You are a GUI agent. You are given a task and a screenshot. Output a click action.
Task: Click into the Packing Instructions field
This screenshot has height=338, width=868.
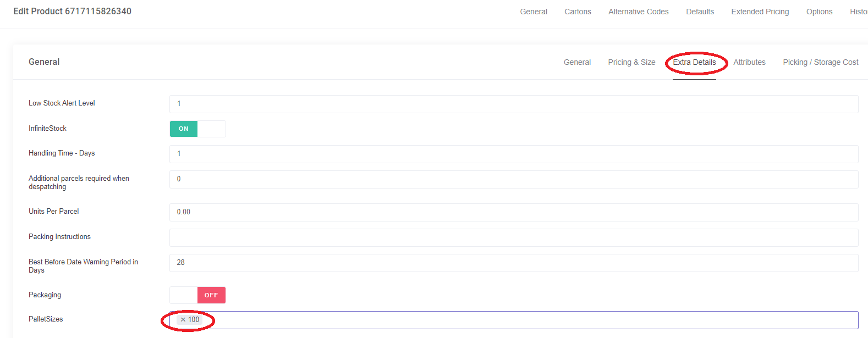[x=514, y=237]
